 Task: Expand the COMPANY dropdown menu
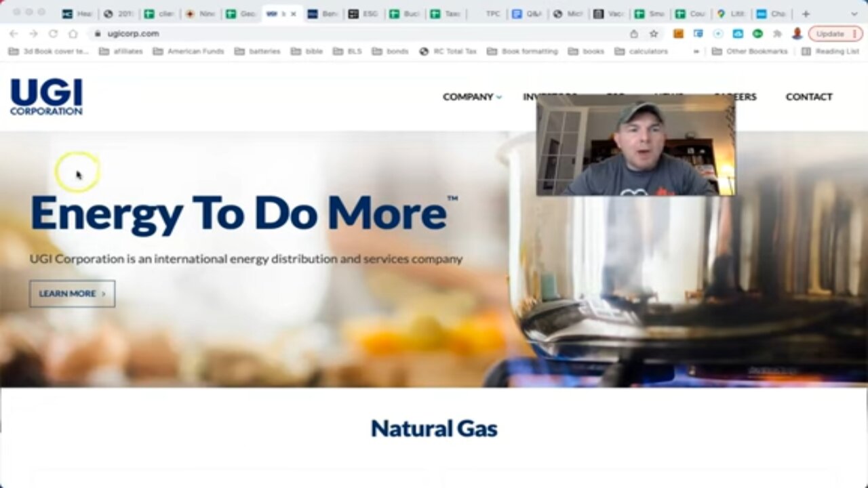472,97
